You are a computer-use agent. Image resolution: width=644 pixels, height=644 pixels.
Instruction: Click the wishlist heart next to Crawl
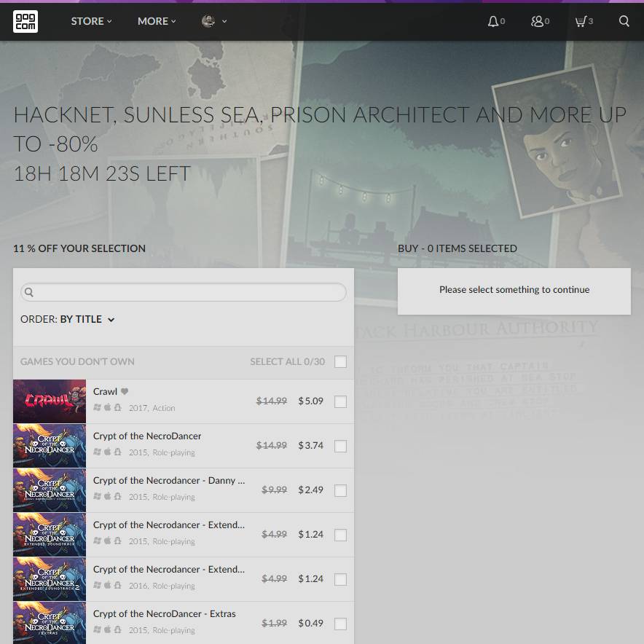coord(125,391)
